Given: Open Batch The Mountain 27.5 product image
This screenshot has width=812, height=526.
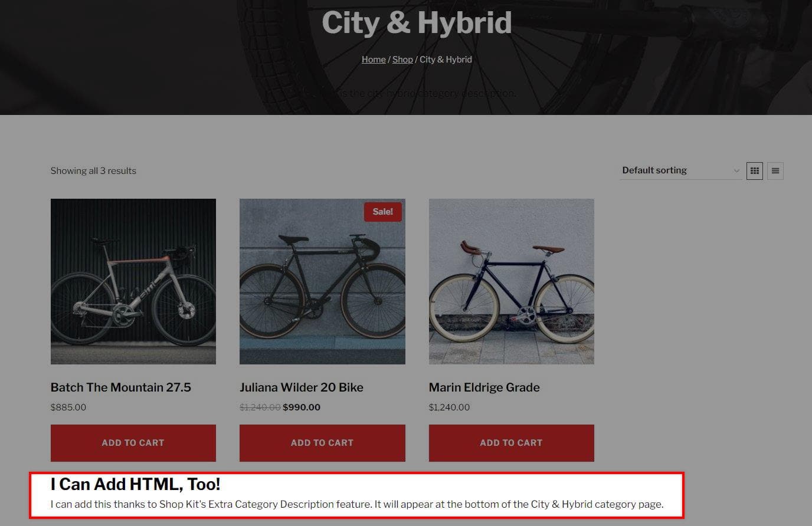Looking at the screenshot, I should pyautogui.click(x=133, y=281).
